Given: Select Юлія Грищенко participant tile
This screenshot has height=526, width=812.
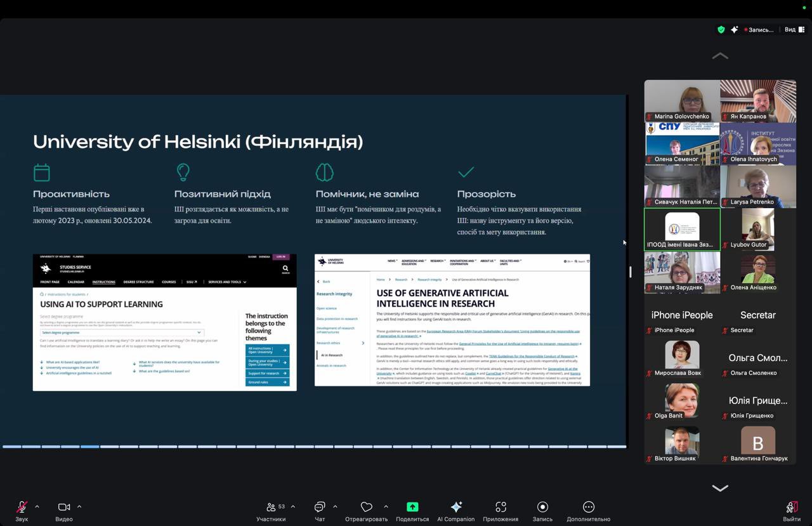Looking at the screenshot, I should [758, 400].
